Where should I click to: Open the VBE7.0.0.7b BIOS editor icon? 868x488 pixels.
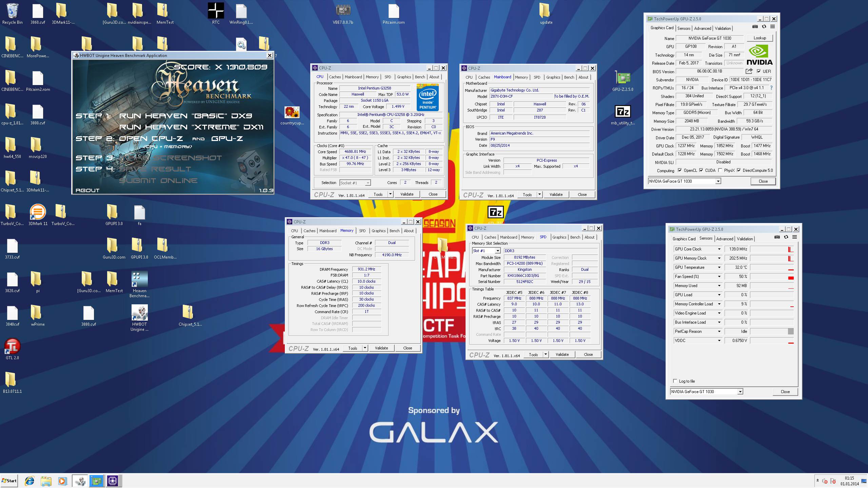[343, 14]
